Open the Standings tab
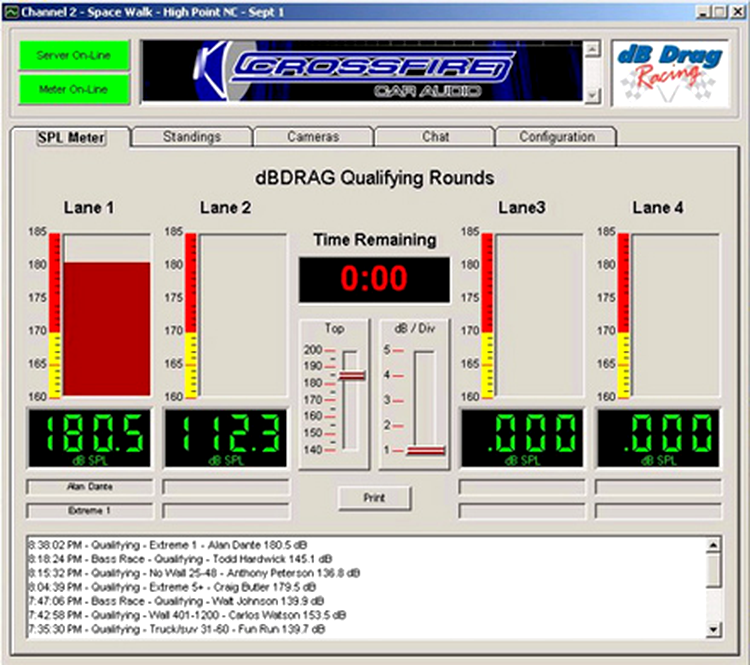Image resolution: width=750 pixels, height=665 pixels. [x=191, y=137]
